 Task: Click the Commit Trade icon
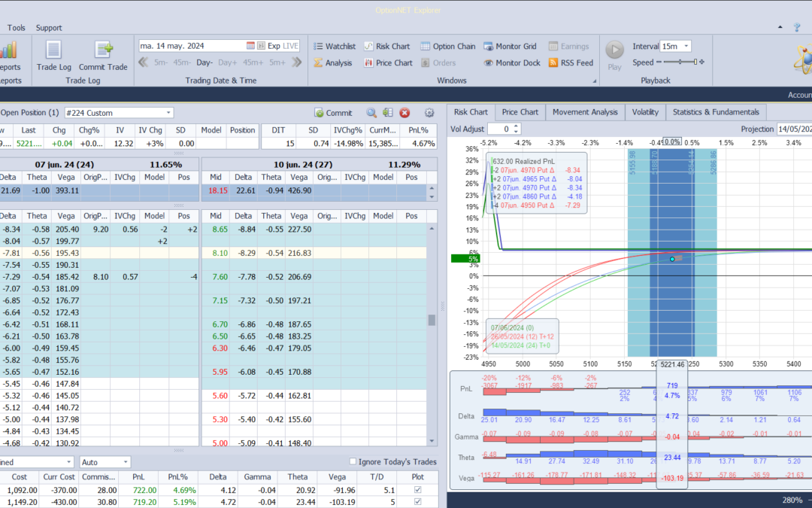[103, 50]
